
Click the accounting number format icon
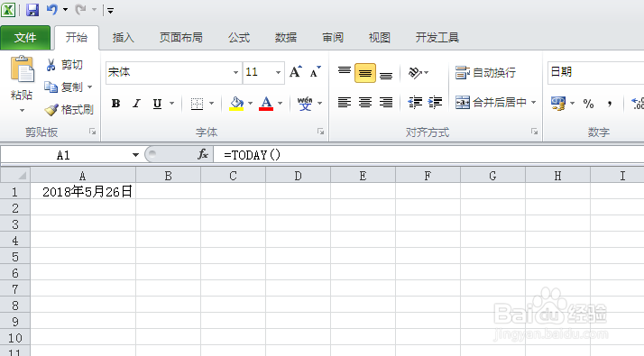(558, 104)
